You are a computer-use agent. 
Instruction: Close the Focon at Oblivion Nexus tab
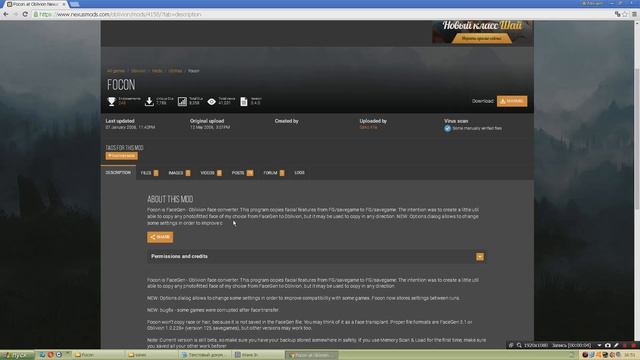(x=64, y=4)
